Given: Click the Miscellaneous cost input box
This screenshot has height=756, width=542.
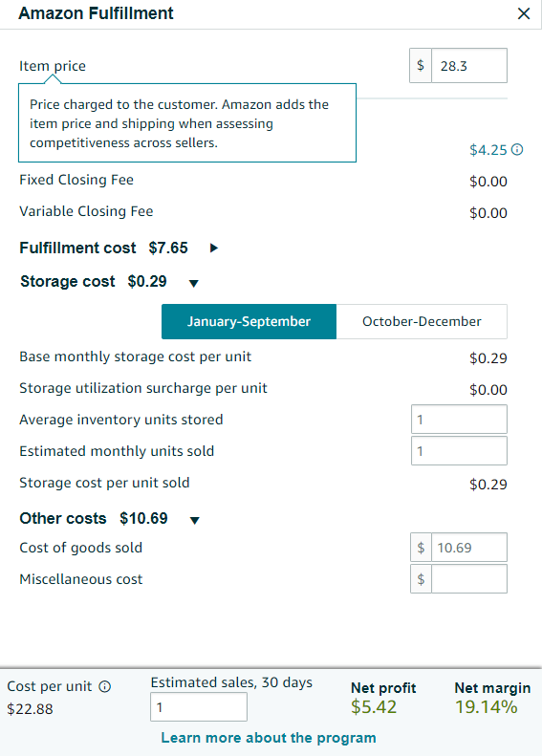Looking at the screenshot, I should click(x=469, y=578).
